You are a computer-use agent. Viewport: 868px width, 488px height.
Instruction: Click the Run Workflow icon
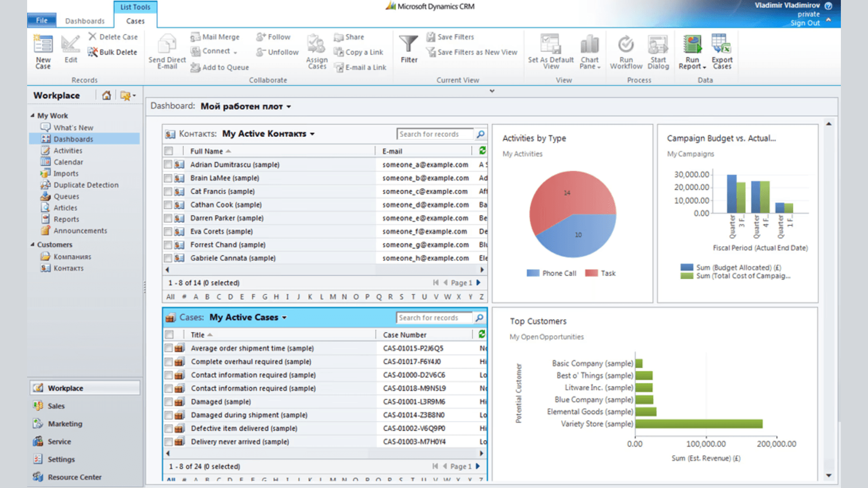point(626,44)
